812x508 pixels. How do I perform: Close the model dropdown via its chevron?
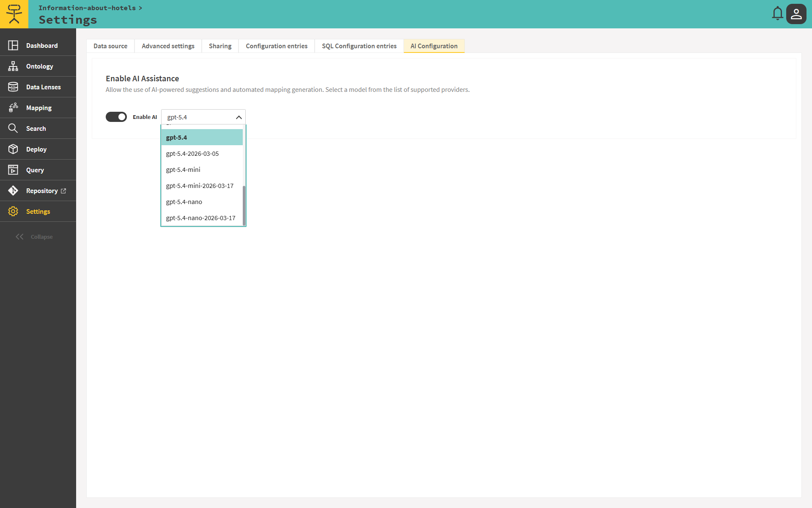pos(239,117)
